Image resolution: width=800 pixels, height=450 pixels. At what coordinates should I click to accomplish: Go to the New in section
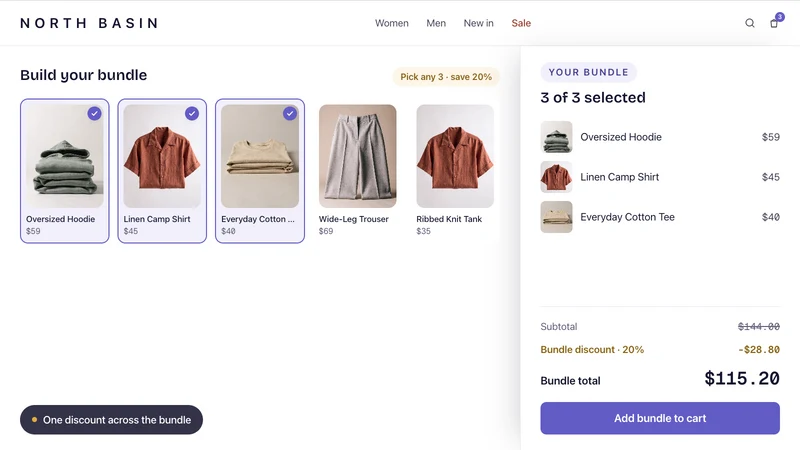click(x=478, y=23)
